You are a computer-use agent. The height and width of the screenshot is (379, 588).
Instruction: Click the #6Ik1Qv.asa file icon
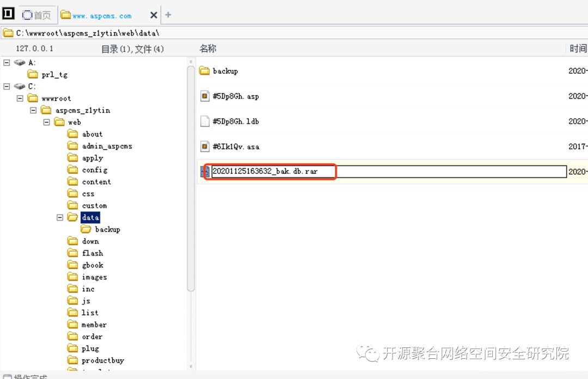(x=205, y=146)
